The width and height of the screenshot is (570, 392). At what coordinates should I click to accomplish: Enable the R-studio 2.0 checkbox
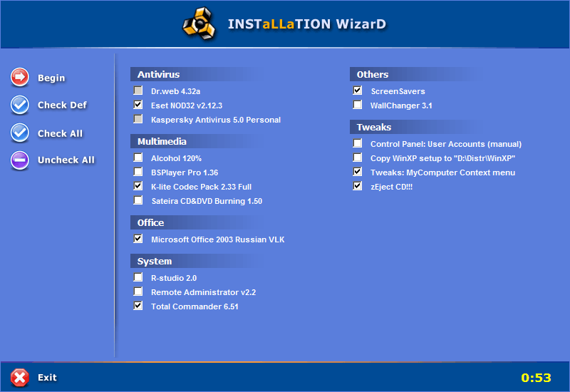(138, 277)
